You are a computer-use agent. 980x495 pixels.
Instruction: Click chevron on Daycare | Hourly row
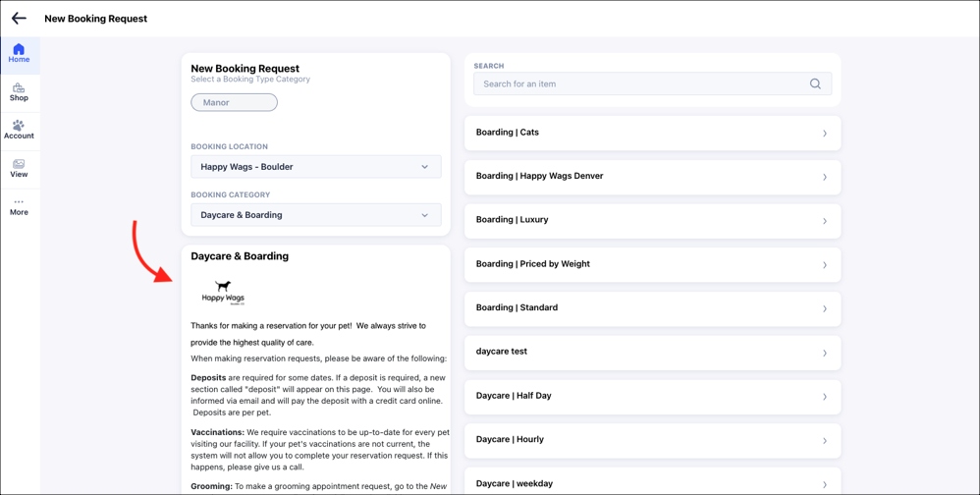(x=825, y=441)
